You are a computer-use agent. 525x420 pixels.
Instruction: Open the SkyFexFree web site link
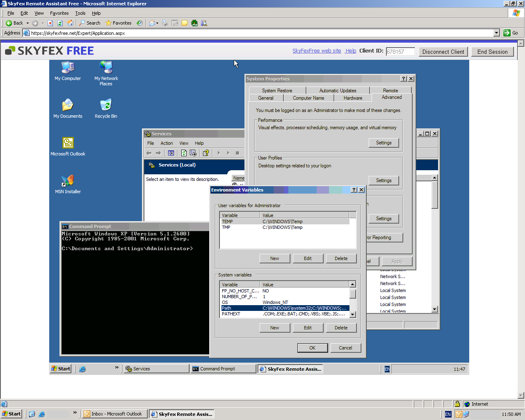pos(317,51)
